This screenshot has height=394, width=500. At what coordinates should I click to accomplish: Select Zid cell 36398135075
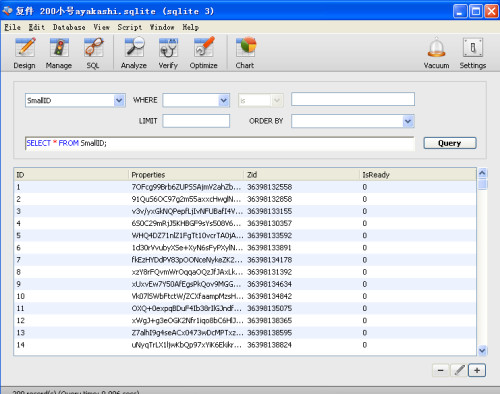point(269,308)
